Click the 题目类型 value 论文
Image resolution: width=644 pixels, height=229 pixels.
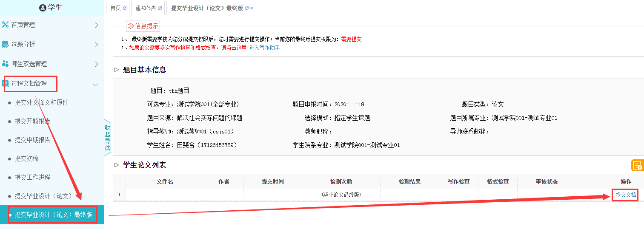tap(498, 105)
